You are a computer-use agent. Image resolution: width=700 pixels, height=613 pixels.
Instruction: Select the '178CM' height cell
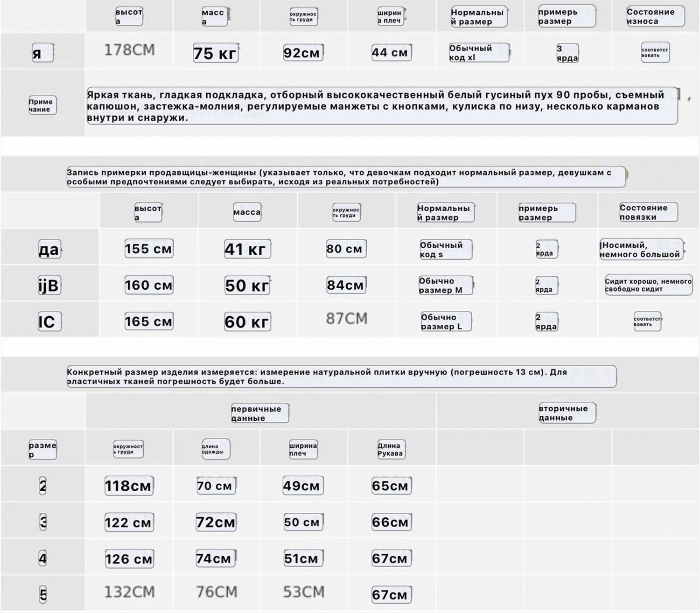(x=129, y=50)
